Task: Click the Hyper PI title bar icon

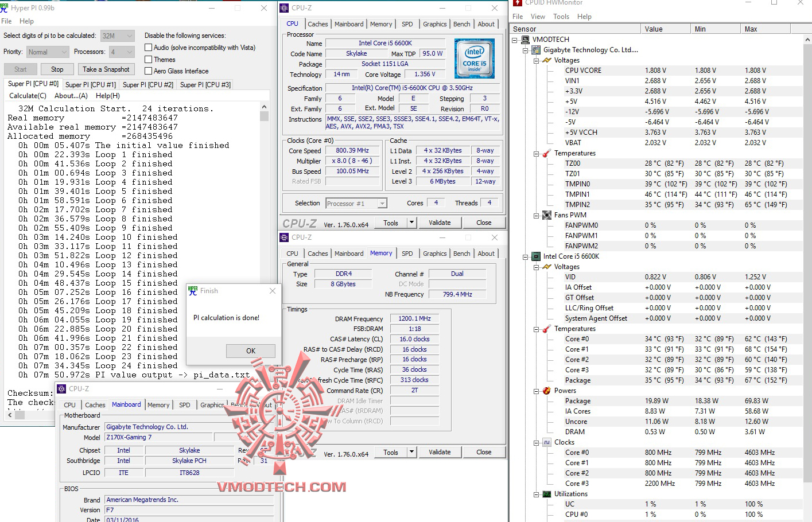Action: click(x=5, y=8)
